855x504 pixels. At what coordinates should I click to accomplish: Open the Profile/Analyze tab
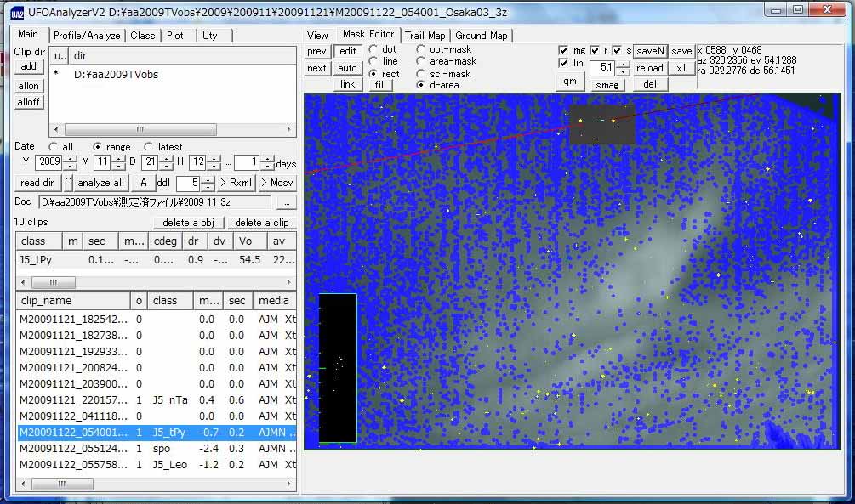[x=87, y=36]
